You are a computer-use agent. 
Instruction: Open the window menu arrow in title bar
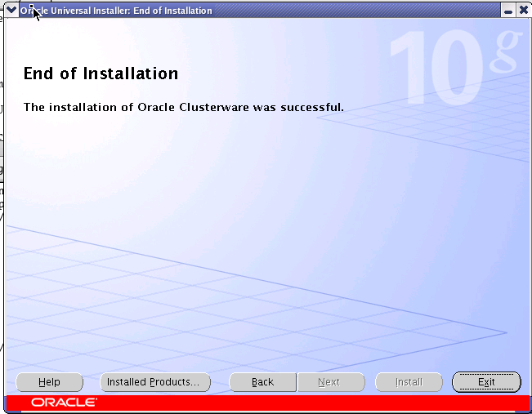click(11, 11)
